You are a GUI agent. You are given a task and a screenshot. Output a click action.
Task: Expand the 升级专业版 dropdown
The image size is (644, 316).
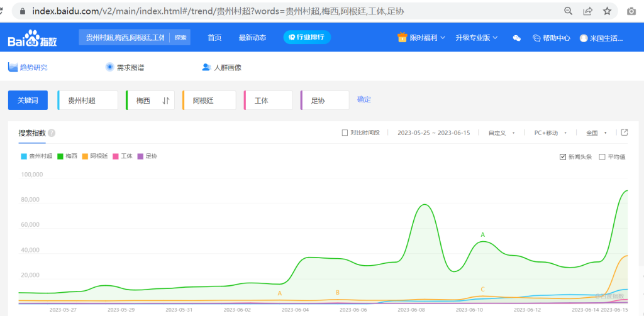click(477, 38)
